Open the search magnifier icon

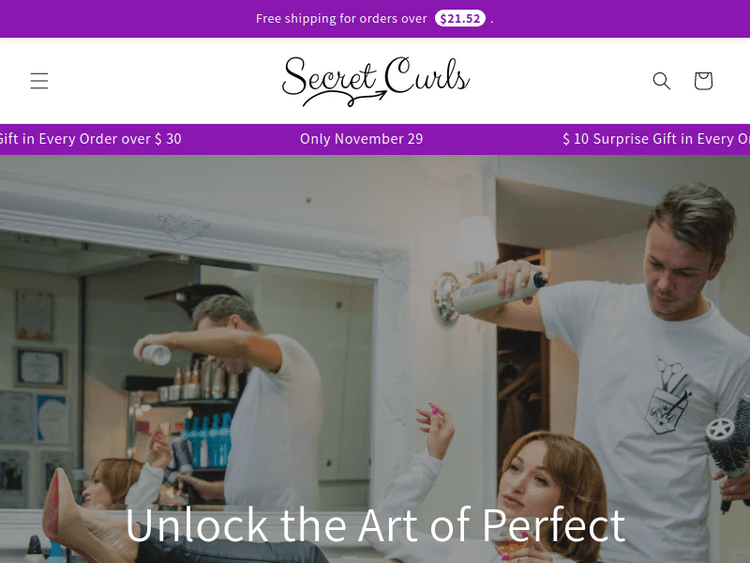coord(662,81)
